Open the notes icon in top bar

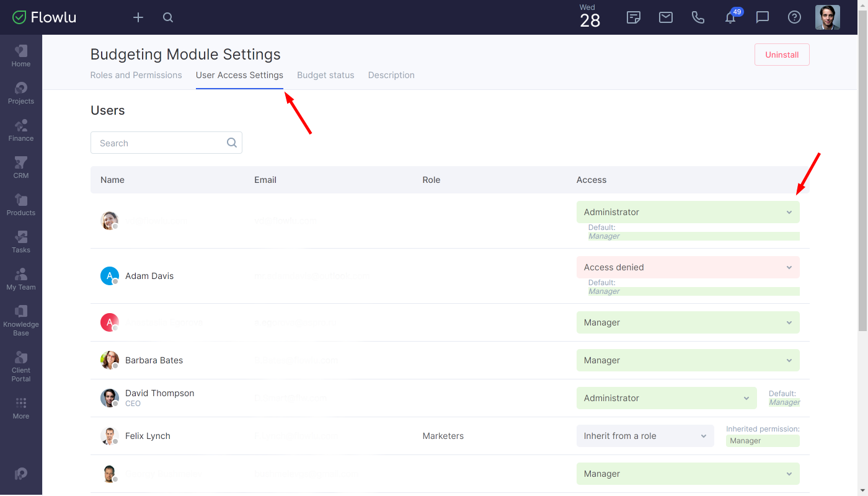click(x=634, y=17)
